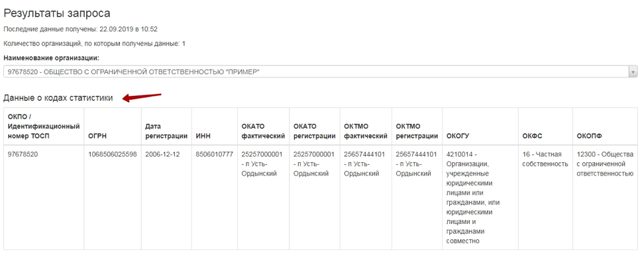Open the organization name dropdown arrow
The height and width of the screenshot is (259, 644).
[633, 72]
